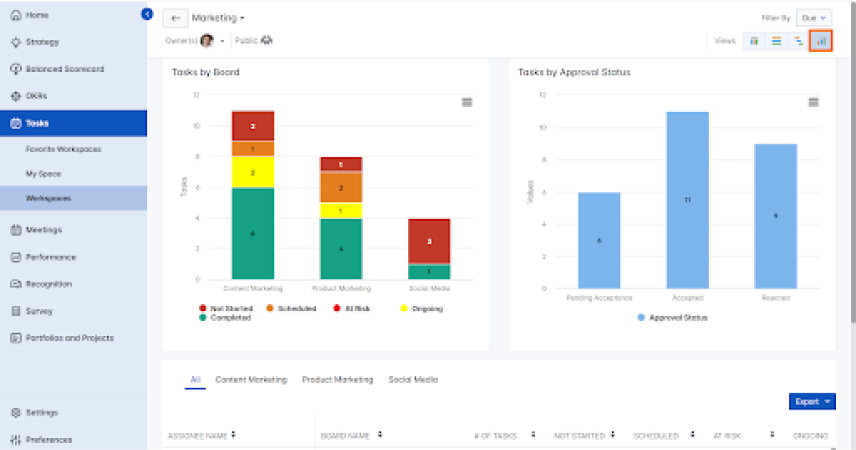Open the Preferences label
The width and height of the screenshot is (856, 450).
49,440
